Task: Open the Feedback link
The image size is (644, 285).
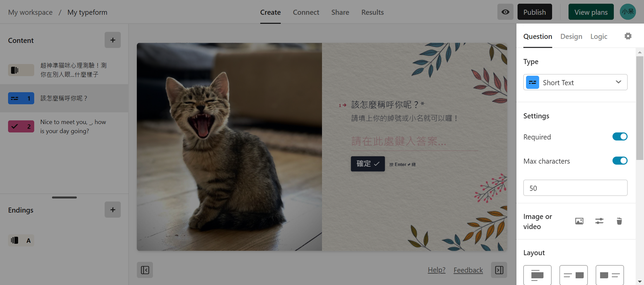Action: 468,270
